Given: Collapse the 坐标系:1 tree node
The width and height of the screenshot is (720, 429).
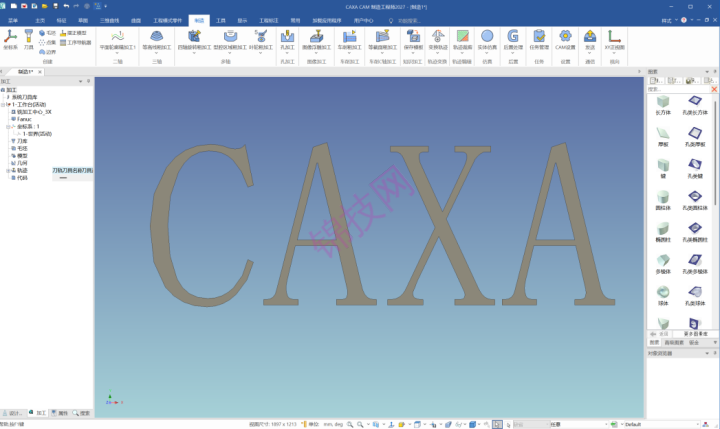Looking at the screenshot, I should [8, 126].
